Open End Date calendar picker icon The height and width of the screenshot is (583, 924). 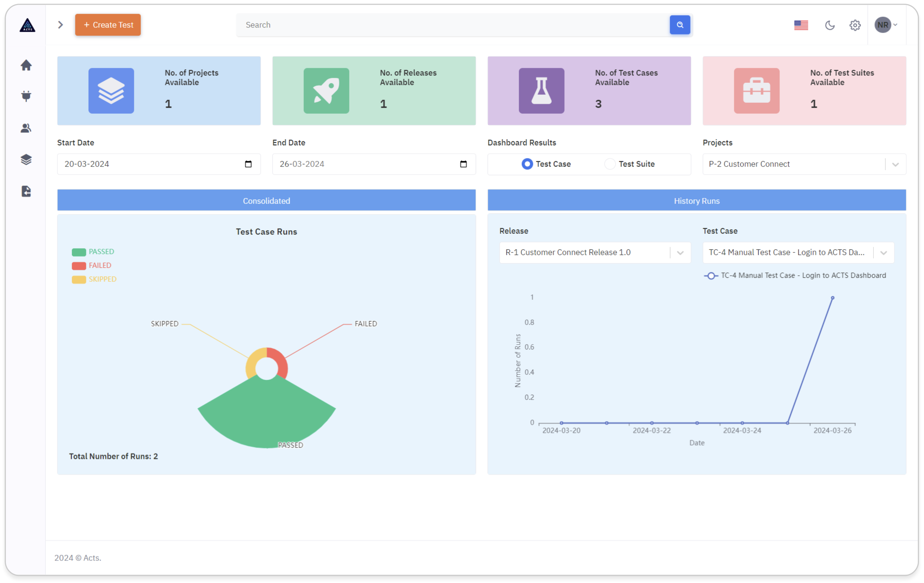(x=463, y=164)
